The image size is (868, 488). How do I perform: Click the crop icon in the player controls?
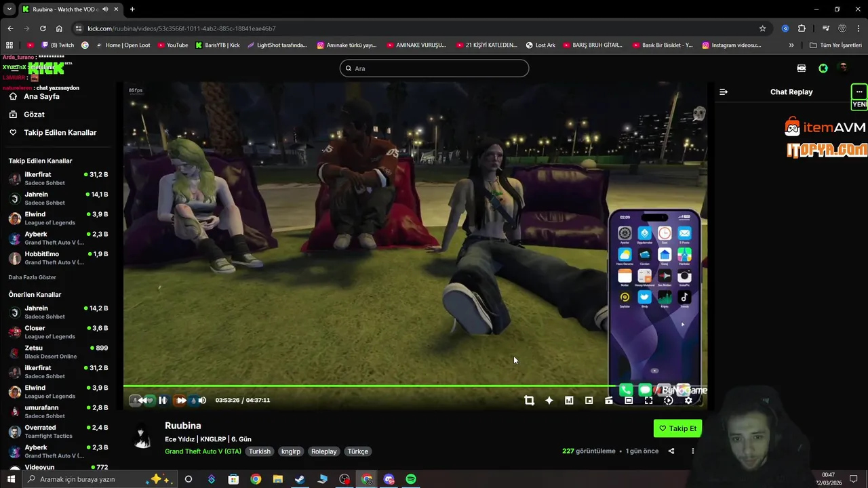tap(529, 401)
